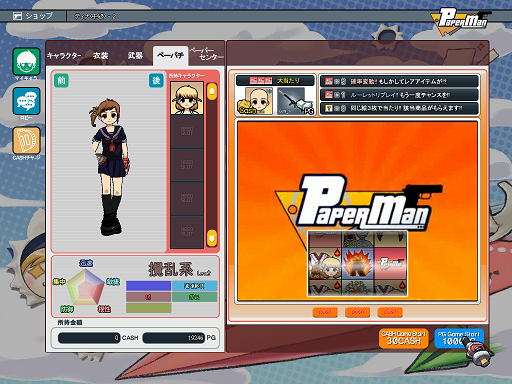
Task: Click the ショップ window icon in the title bar
Action: click(x=17, y=16)
